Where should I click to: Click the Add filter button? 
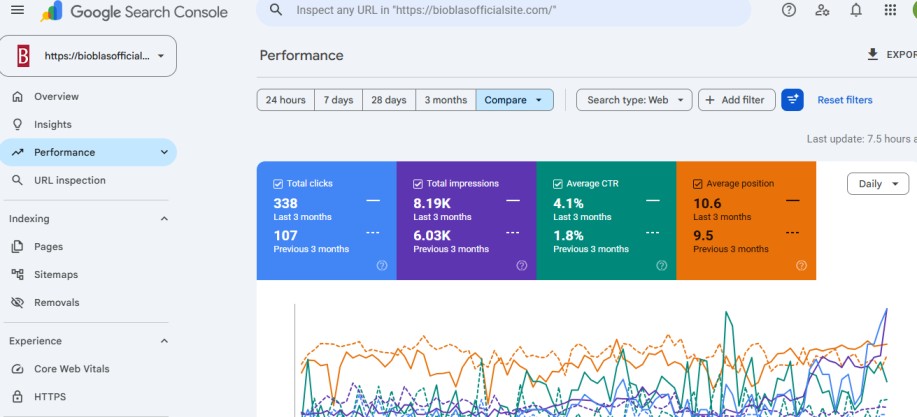coord(736,100)
